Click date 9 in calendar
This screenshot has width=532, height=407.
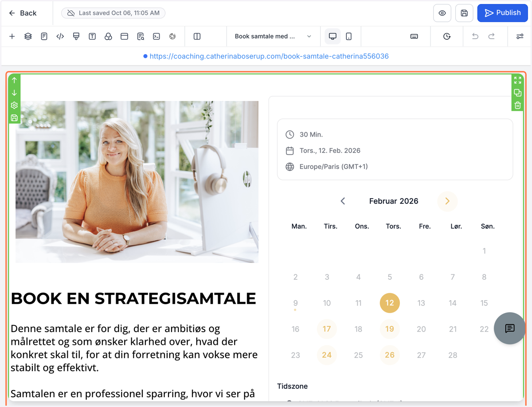(295, 303)
